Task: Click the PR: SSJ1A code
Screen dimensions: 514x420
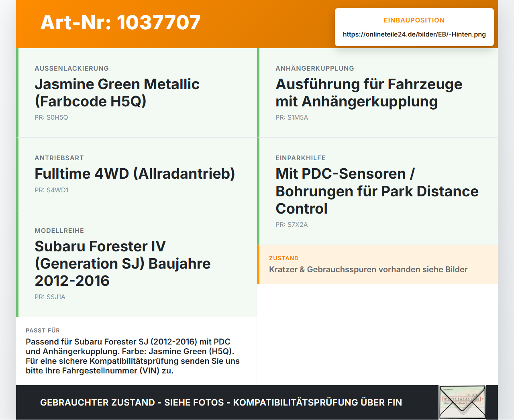Action: 50,297
